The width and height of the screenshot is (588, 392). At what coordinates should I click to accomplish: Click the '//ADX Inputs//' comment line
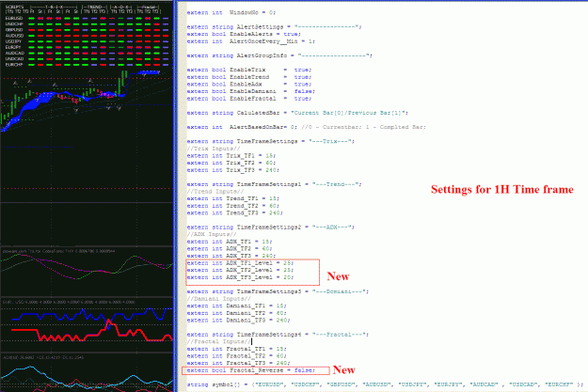[x=212, y=234]
